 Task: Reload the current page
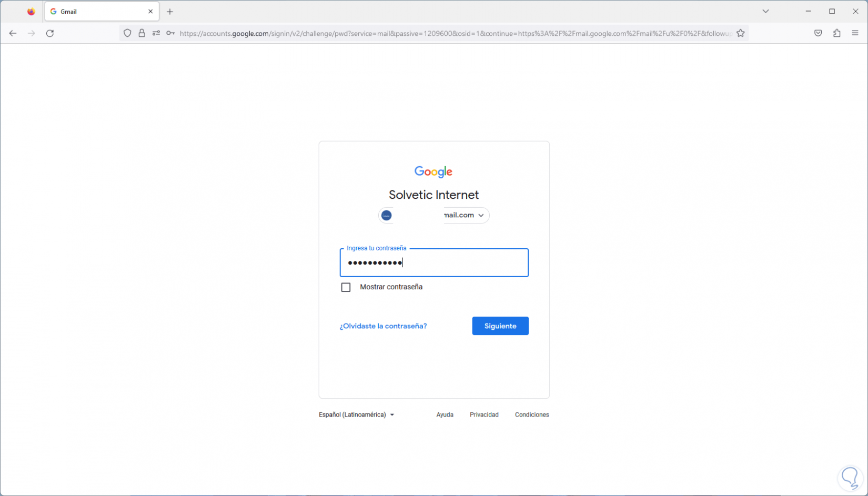click(50, 33)
